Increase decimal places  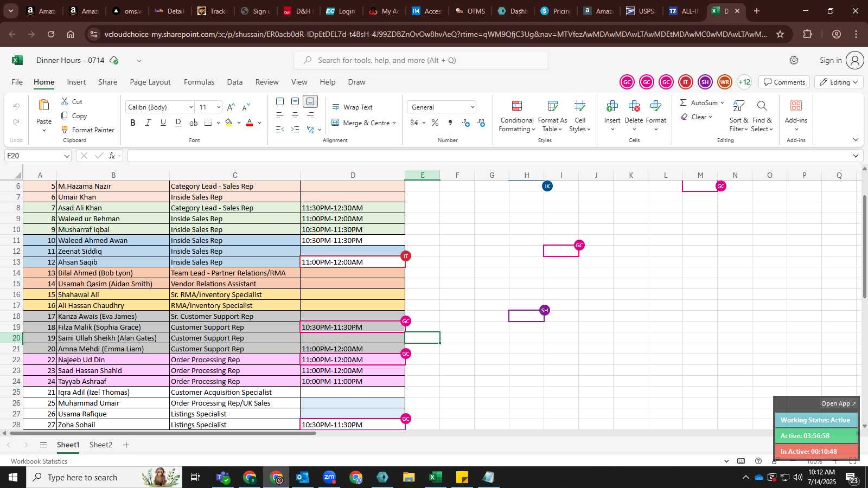[x=466, y=123]
